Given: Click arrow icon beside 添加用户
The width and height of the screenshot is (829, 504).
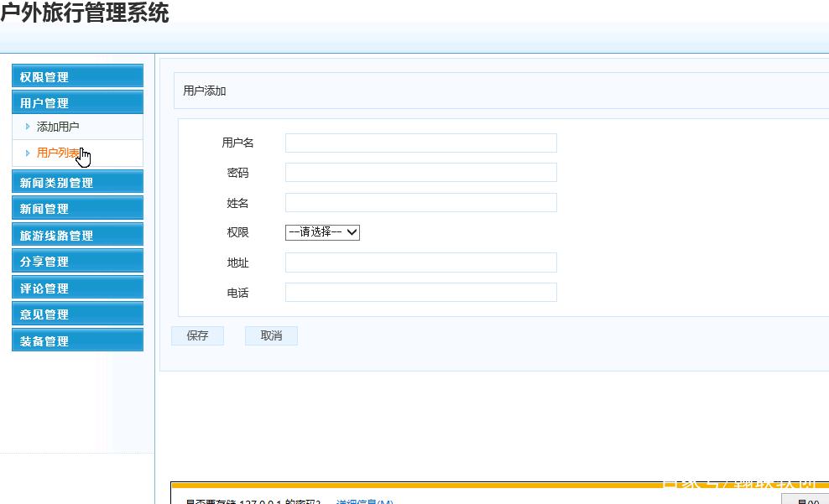Looking at the screenshot, I should (28, 127).
